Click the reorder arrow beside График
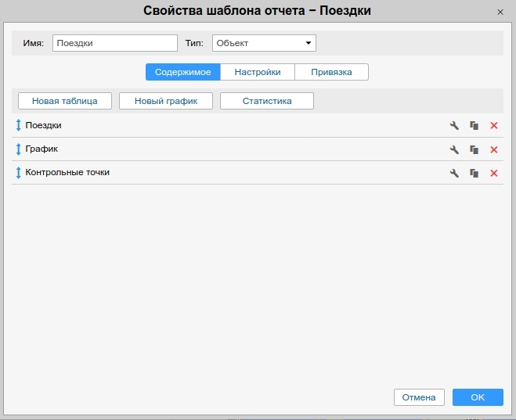 click(19, 149)
